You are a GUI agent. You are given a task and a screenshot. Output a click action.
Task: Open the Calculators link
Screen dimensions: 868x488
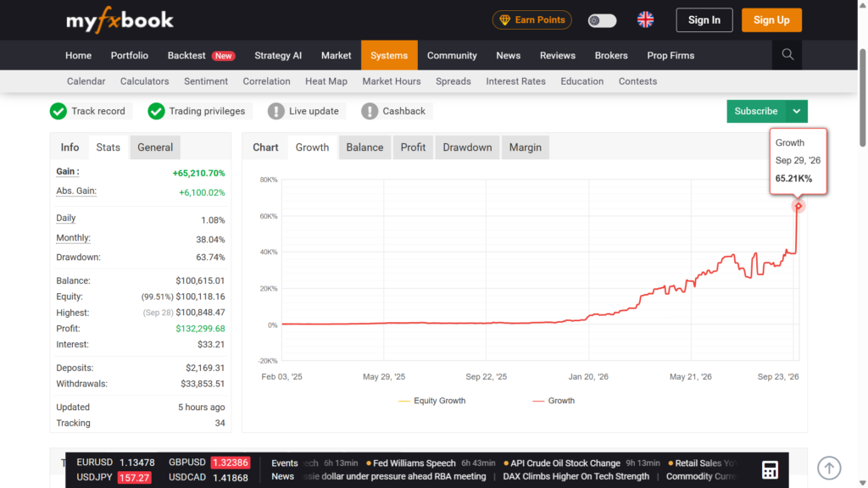(x=144, y=81)
